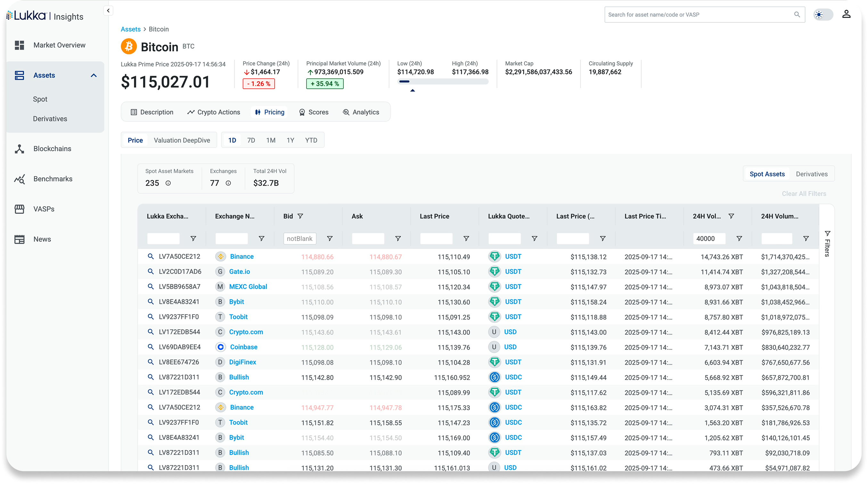This screenshot has height=484, width=868.
Task: Click the search magnifier icon
Action: pos(797,14)
